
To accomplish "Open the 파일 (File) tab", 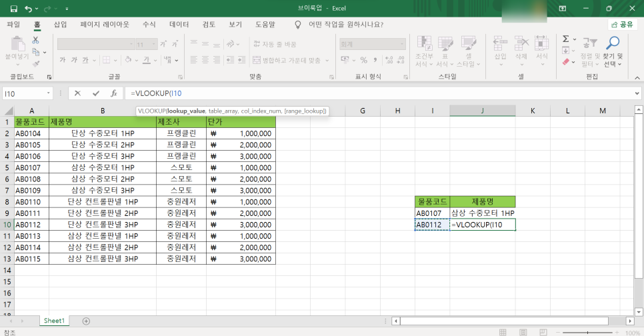I will (13, 25).
